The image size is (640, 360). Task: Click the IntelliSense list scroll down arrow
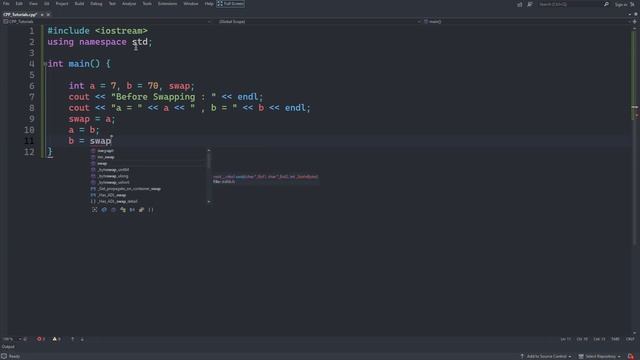[209, 202]
